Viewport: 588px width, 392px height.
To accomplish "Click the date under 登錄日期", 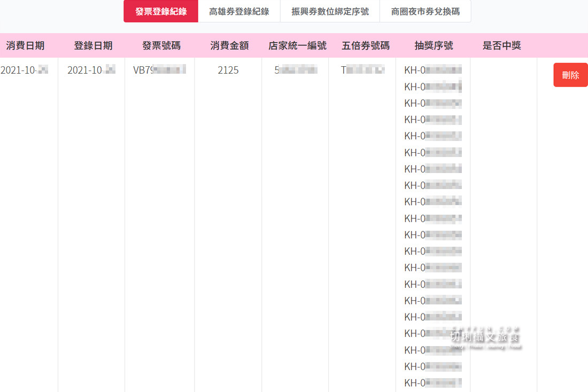I will 91,70.
